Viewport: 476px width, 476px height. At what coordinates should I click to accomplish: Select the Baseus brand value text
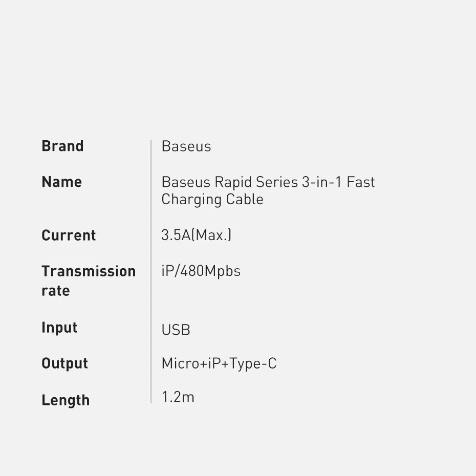(x=186, y=146)
